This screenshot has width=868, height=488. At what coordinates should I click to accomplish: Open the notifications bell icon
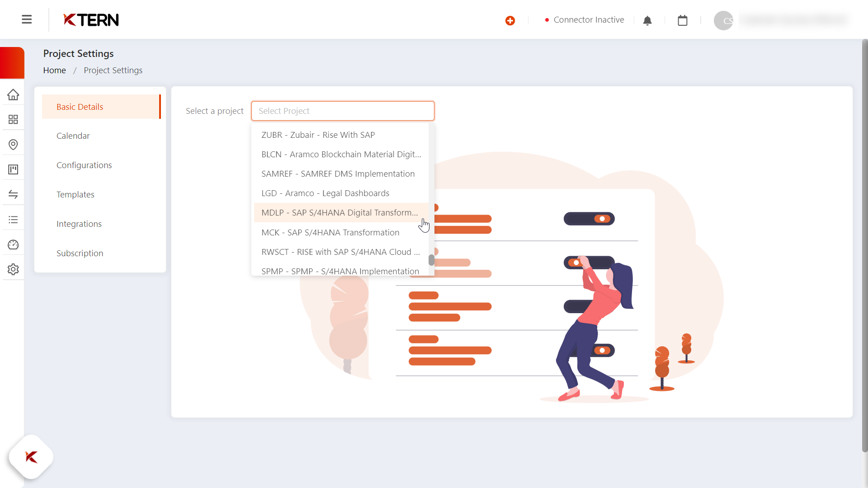tap(647, 20)
